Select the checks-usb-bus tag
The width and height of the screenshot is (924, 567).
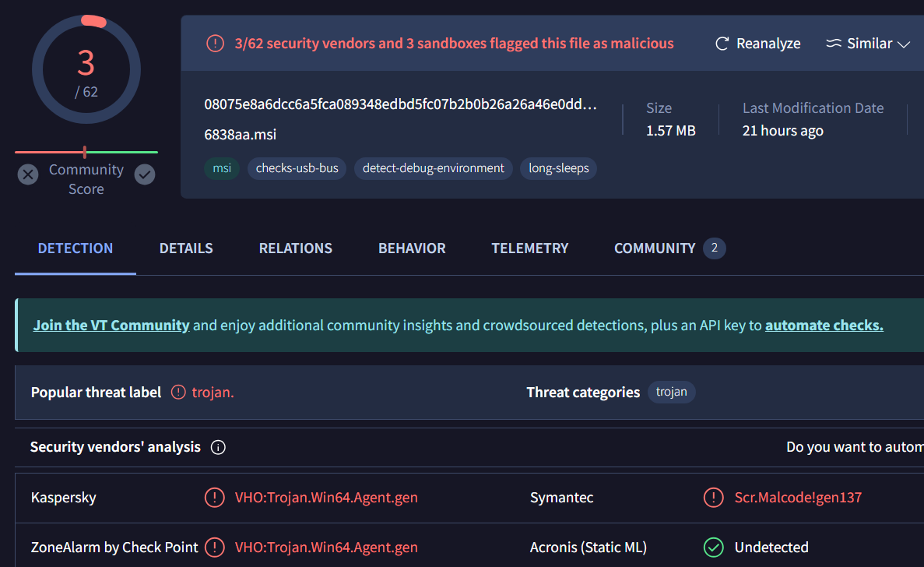point(297,168)
